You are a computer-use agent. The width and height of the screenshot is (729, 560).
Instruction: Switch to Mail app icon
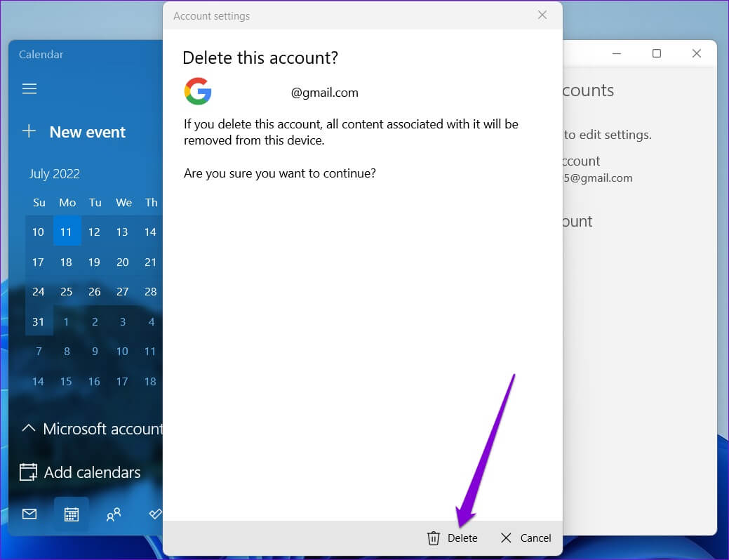tap(29, 514)
